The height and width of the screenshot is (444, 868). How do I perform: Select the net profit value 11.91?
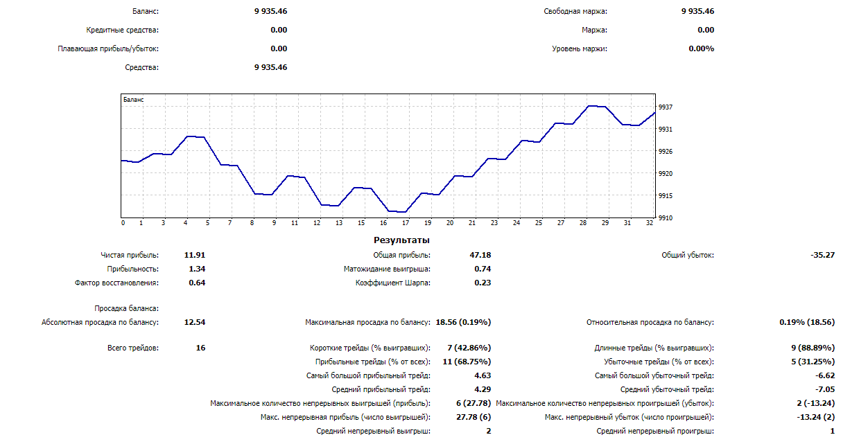point(195,255)
